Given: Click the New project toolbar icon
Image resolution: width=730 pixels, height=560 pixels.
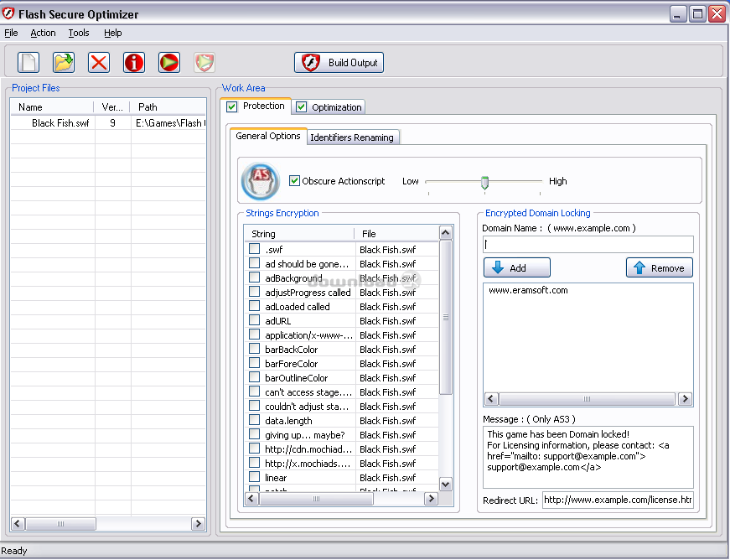Looking at the screenshot, I should pos(28,62).
